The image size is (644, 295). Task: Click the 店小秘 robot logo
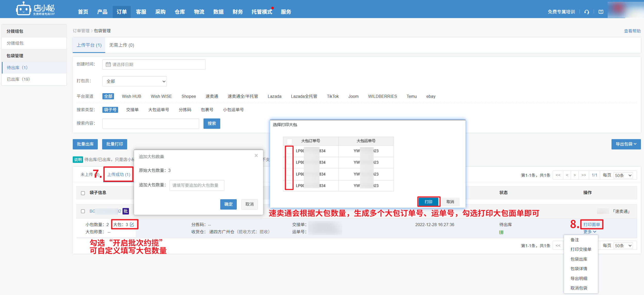(23, 9)
